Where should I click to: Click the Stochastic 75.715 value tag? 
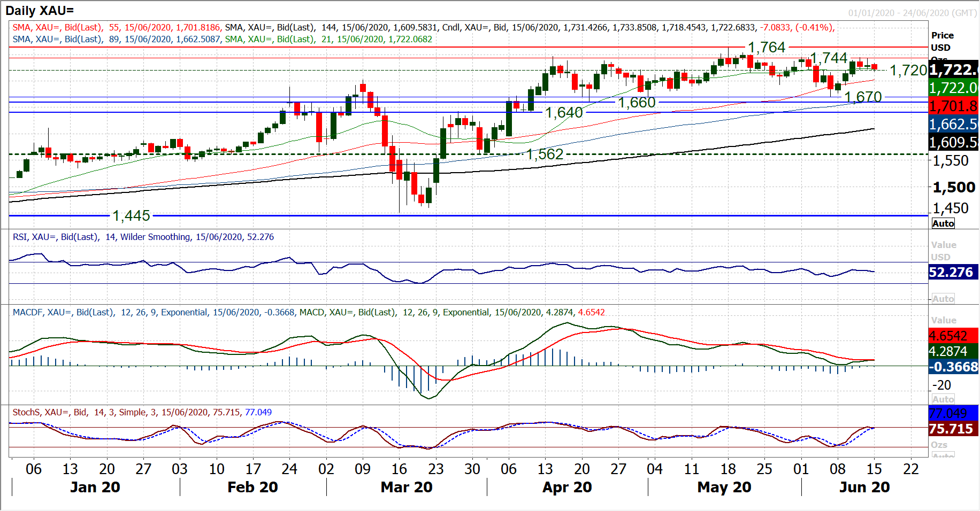(953, 429)
